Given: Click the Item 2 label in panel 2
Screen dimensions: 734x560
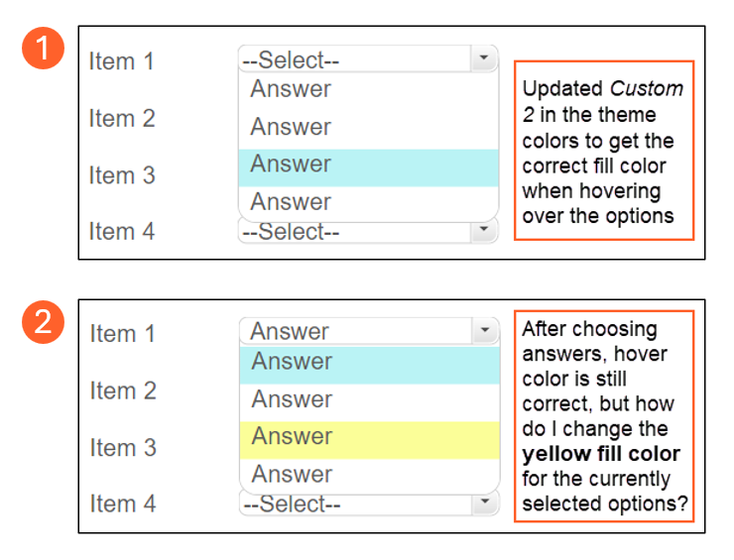Looking at the screenshot, I should (123, 391).
